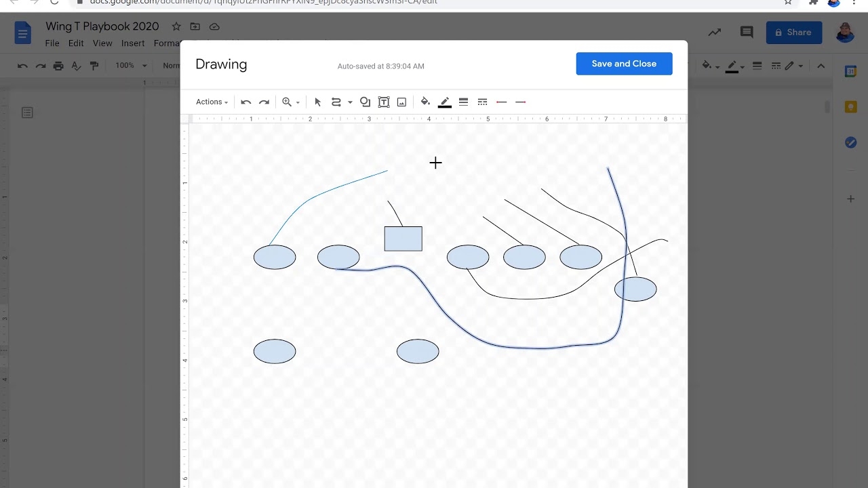Redo the last drawing action
Viewport: 868px width, 488px height.
[264, 102]
